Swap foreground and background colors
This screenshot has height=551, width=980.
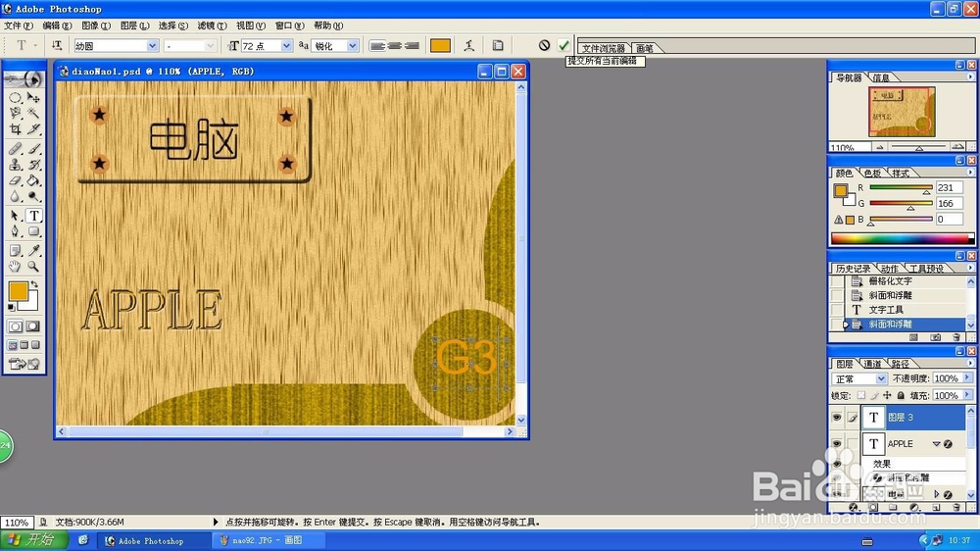[34, 284]
